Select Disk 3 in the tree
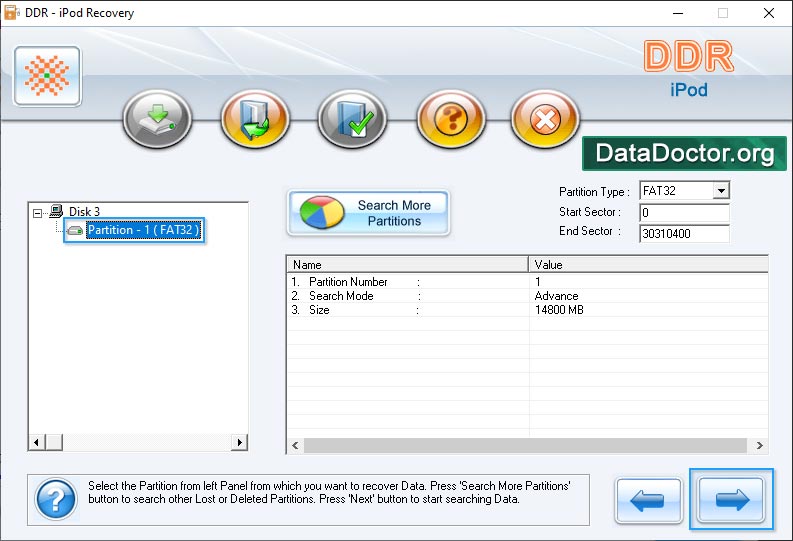793x541 pixels. pyautogui.click(x=84, y=211)
